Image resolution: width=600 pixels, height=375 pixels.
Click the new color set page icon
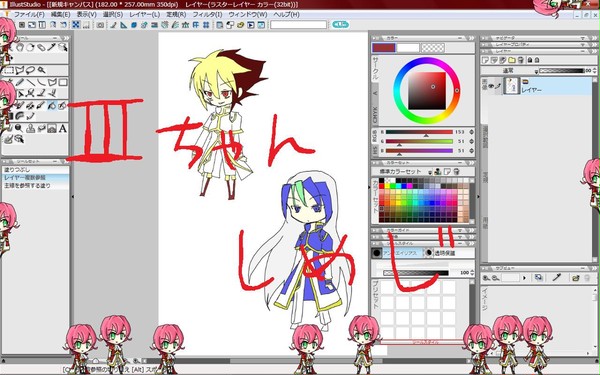point(447,171)
